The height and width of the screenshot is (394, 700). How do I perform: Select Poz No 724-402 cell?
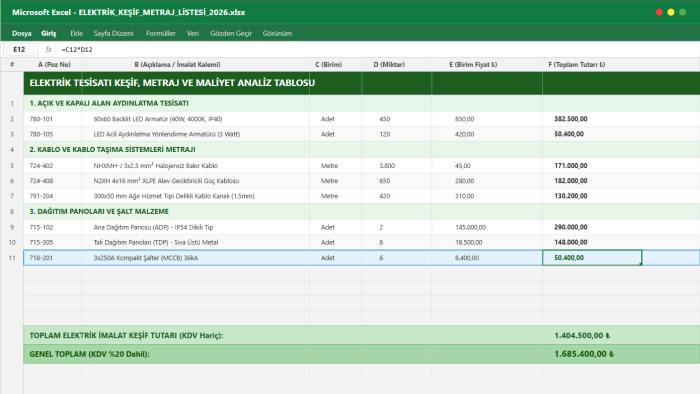41,166
